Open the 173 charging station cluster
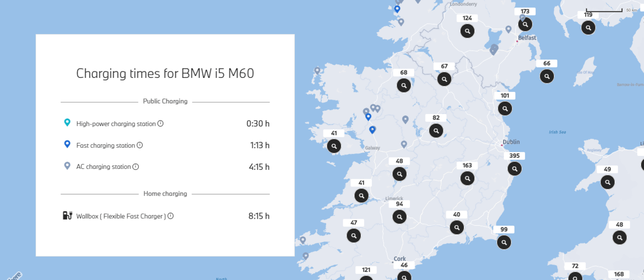The image size is (644, 280). click(x=525, y=24)
